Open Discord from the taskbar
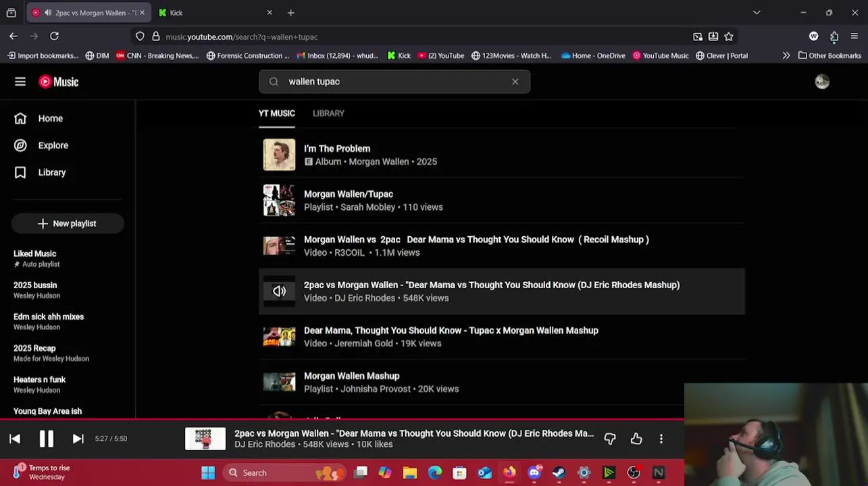Viewport: 868px width, 486px height. [534, 473]
